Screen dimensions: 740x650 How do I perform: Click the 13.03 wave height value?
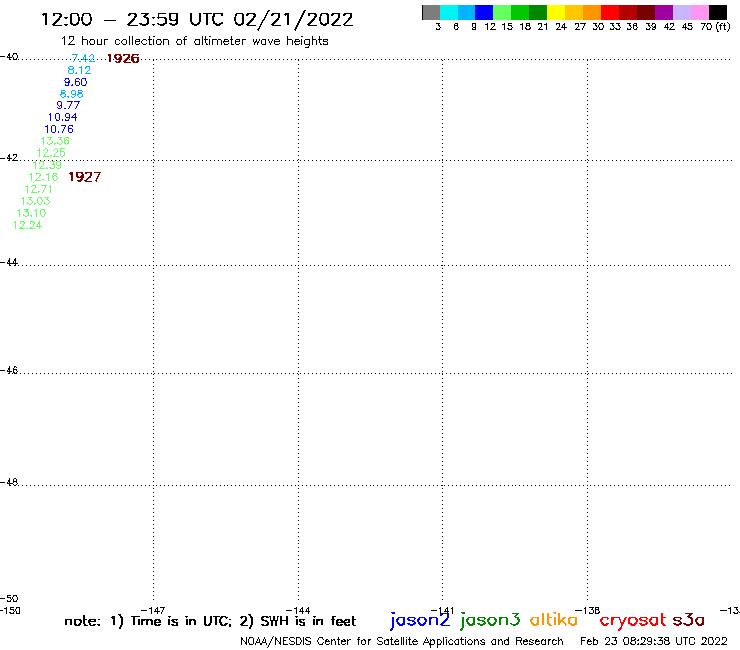pos(35,201)
